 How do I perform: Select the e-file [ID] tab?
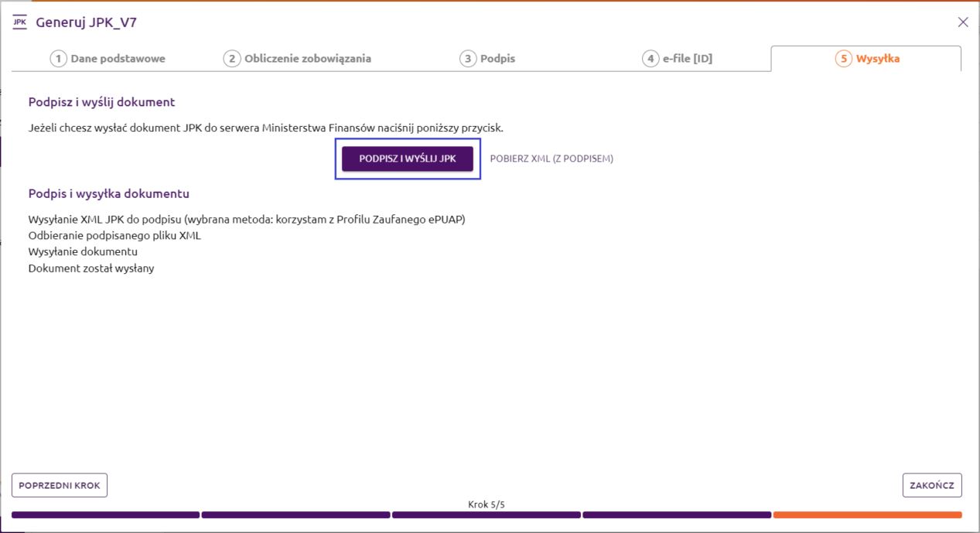click(677, 59)
